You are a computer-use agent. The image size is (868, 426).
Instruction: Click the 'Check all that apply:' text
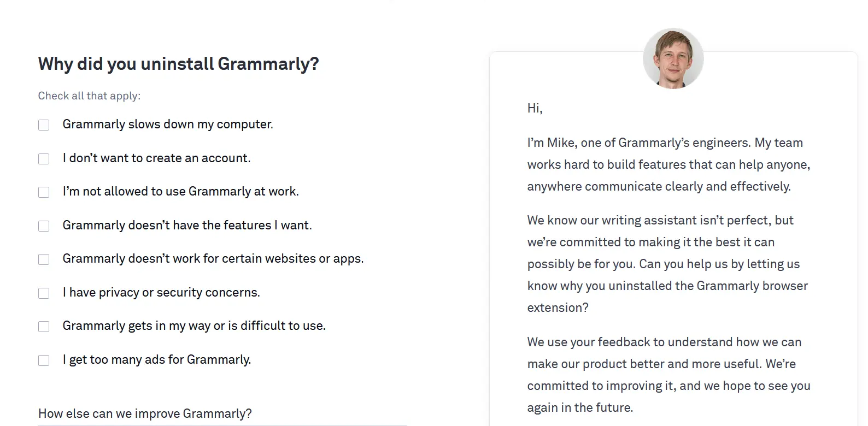[x=89, y=96]
